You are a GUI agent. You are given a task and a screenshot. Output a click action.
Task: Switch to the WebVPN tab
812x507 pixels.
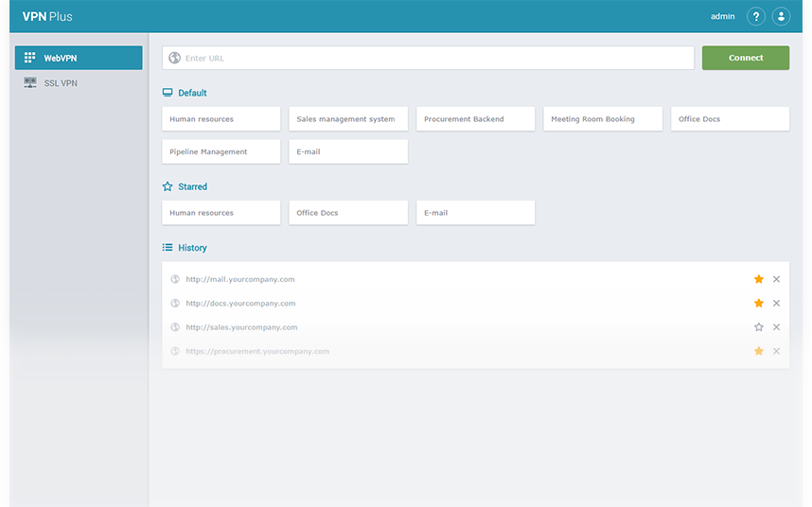point(79,58)
